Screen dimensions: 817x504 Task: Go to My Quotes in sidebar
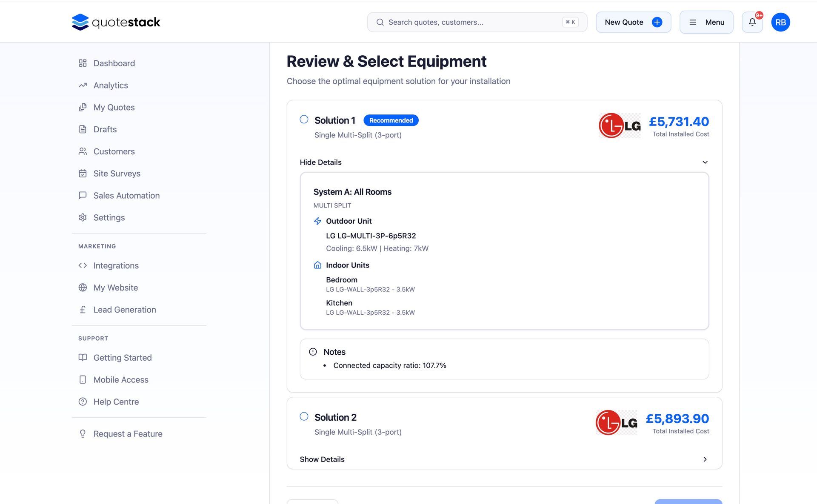pyautogui.click(x=114, y=107)
